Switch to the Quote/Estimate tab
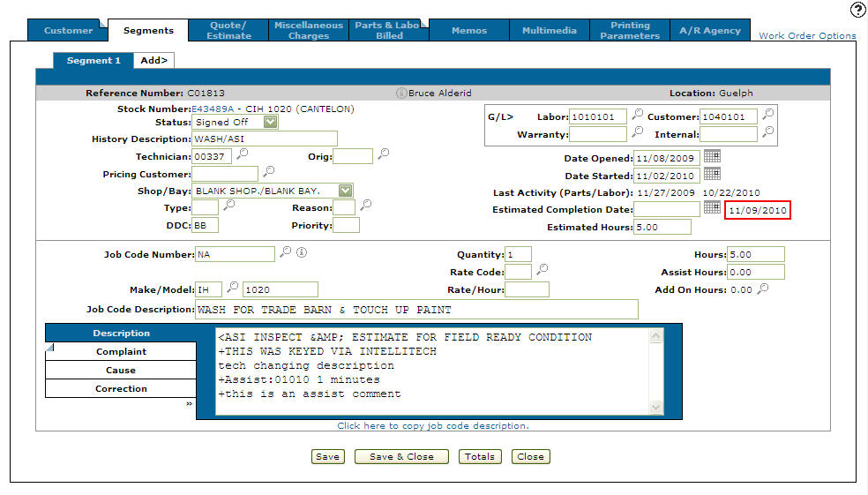 [228, 30]
